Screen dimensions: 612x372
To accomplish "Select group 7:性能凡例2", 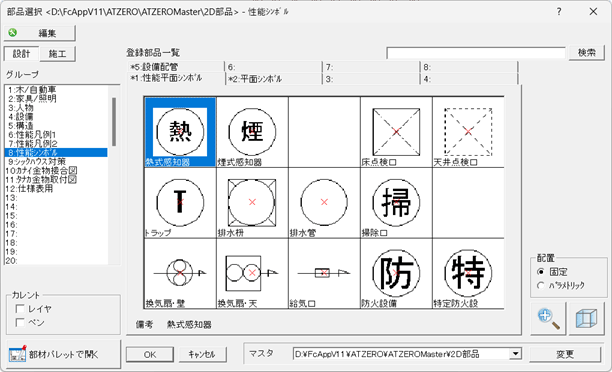I will 56,144.
